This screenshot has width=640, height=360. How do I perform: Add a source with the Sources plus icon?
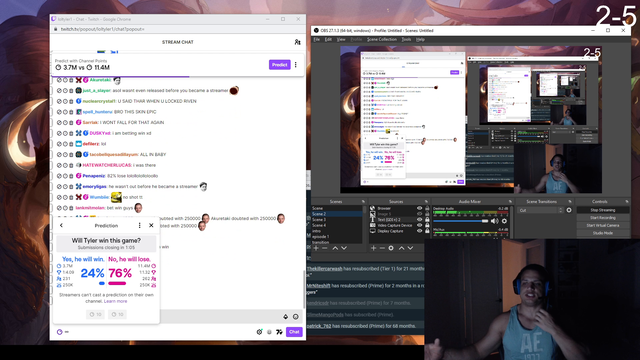pos(373,248)
